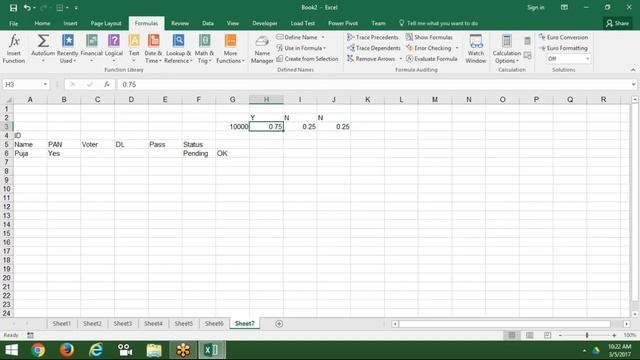Open Math & Trig functions

tap(204, 49)
